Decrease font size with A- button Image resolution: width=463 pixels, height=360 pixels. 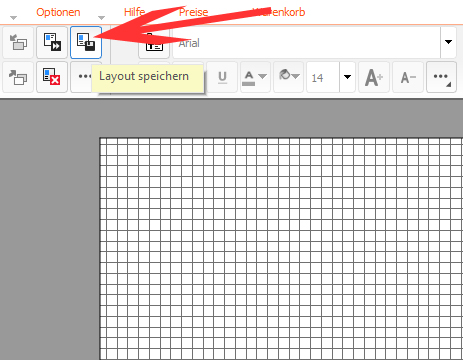(x=408, y=77)
